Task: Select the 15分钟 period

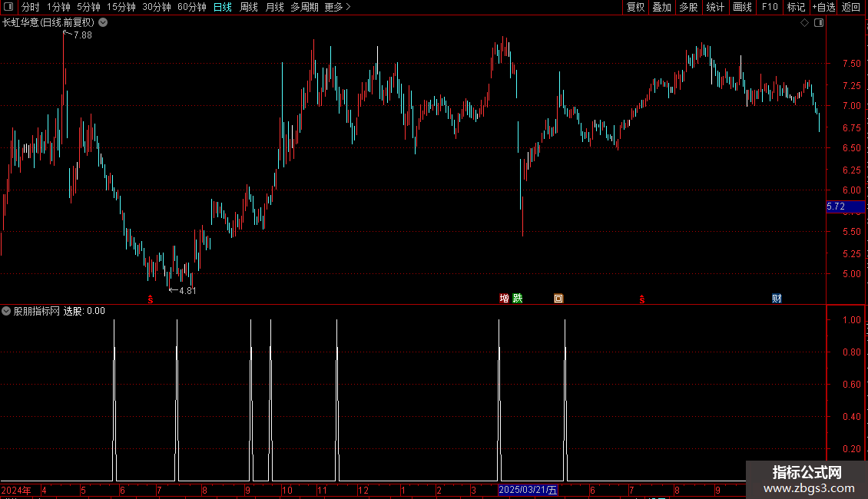Action: 121,7
